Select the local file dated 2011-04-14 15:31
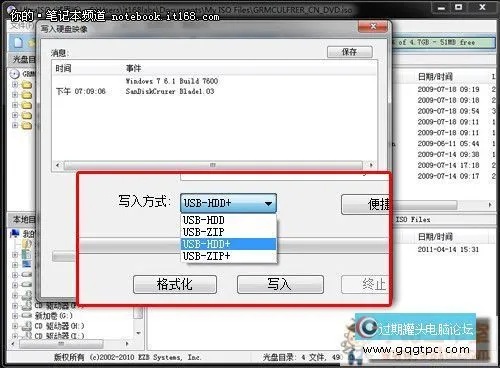 (x=448, y=250)
